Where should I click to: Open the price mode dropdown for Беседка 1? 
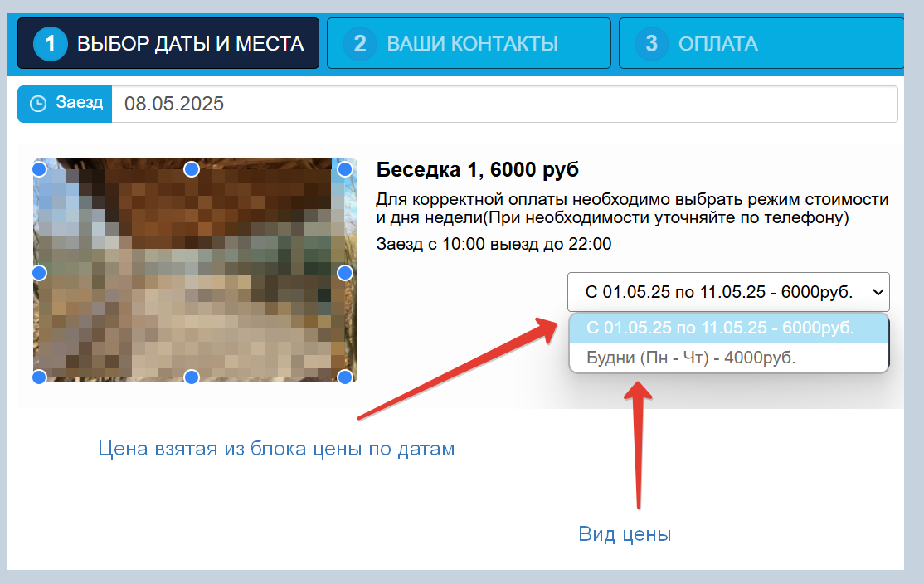click(x=728, y=292)
